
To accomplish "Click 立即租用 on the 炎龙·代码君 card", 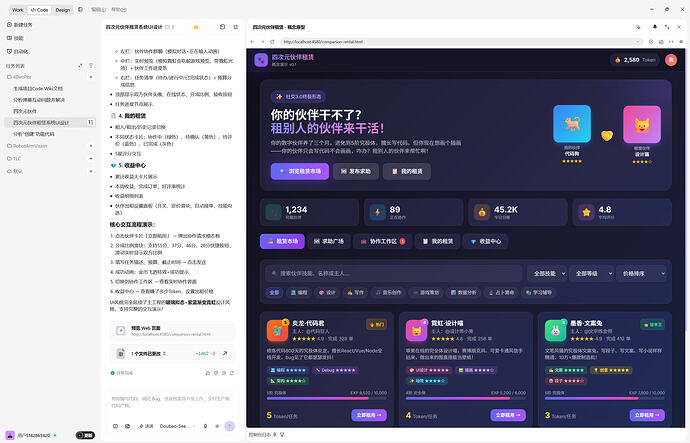I will 369,415.
